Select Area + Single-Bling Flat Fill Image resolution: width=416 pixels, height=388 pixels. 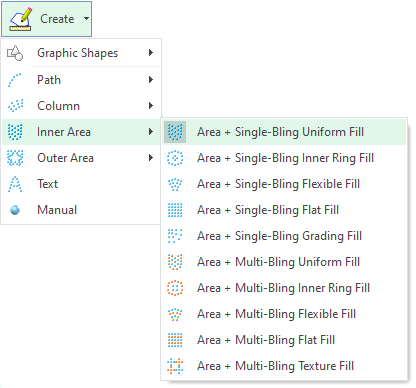tap(284, 210)
